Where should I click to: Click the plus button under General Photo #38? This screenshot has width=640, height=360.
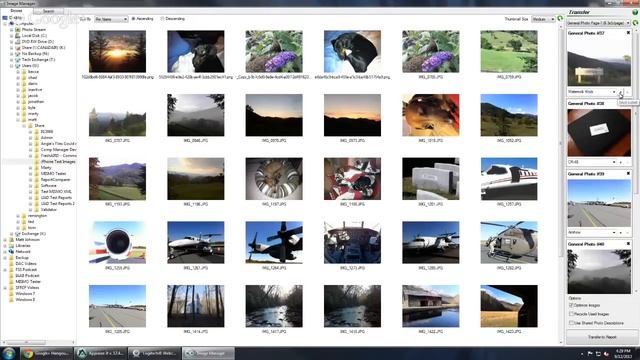pyautogui.click(x=621, y=162)
